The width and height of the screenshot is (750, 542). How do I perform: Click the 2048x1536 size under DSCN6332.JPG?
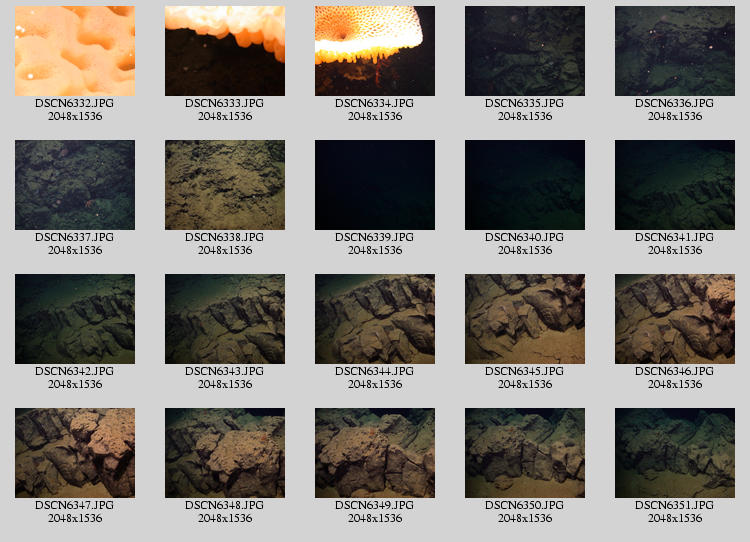pos(75,116)
